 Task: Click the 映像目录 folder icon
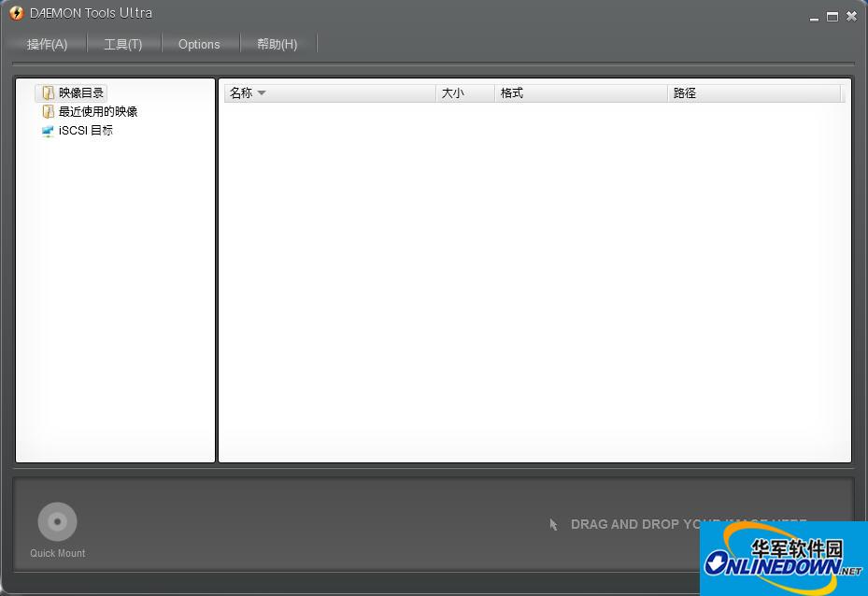click(49, 93)
